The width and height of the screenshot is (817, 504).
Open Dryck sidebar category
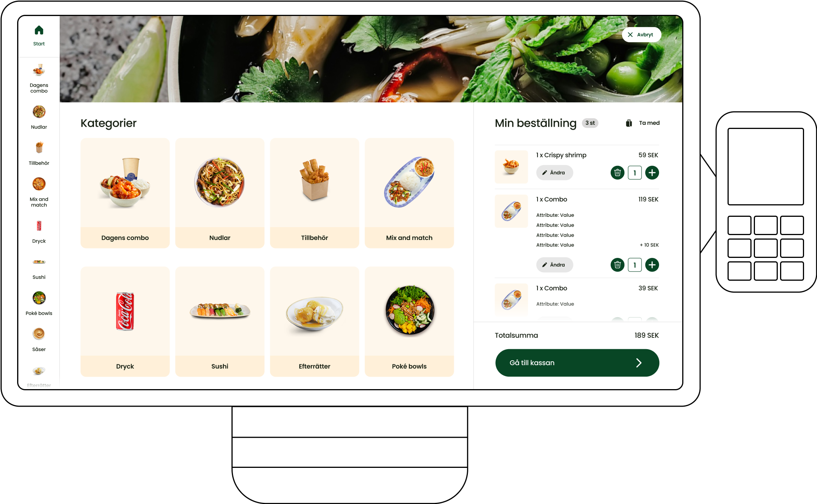[39, 231]
